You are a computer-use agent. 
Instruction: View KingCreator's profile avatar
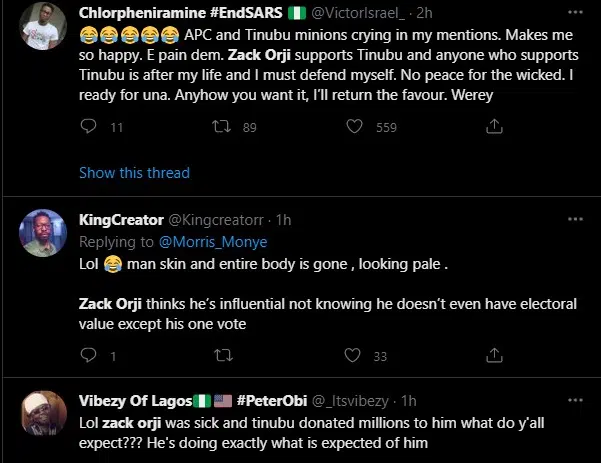[40, 231]
